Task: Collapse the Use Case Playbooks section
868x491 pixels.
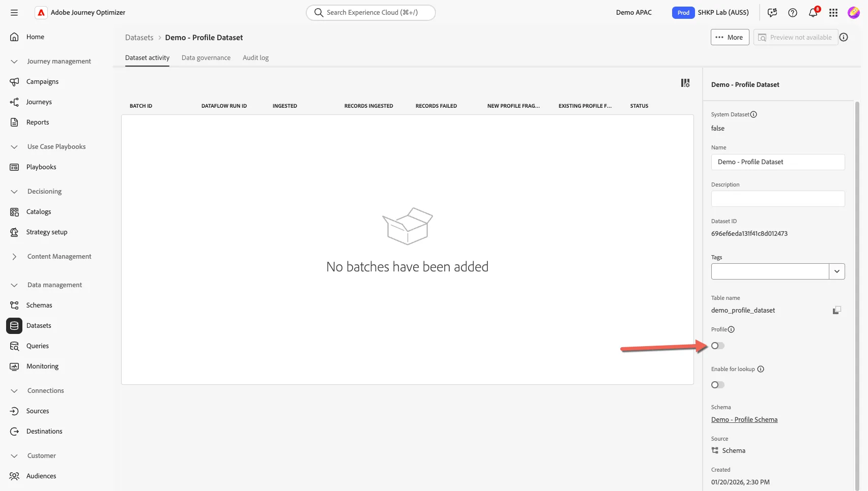Action: 14,147
